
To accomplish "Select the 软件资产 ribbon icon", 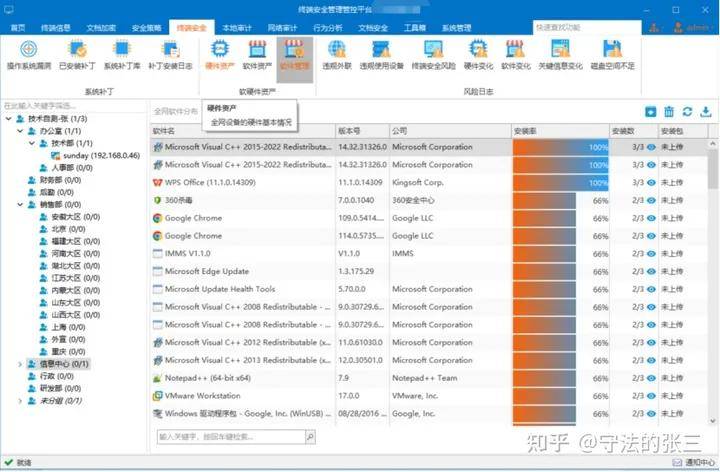I will 257,55.
